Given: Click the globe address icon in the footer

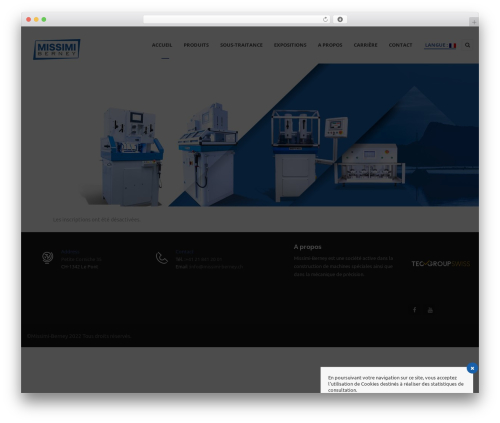Looking at the screenshot, I should [47, 258].
